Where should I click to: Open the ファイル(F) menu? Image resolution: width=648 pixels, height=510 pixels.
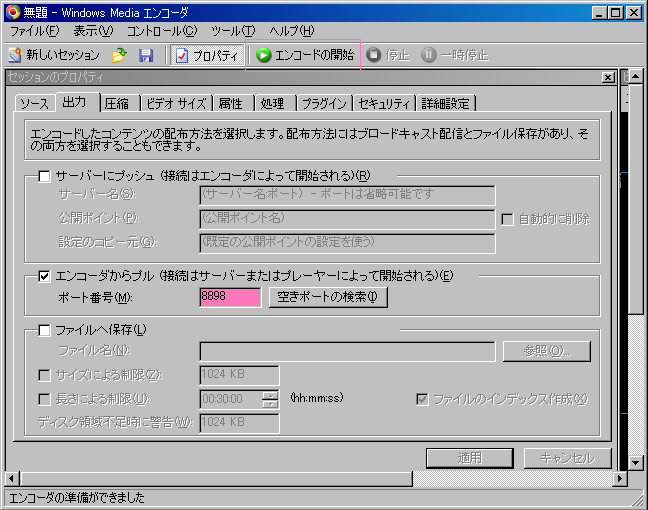(x=34, y=31)
